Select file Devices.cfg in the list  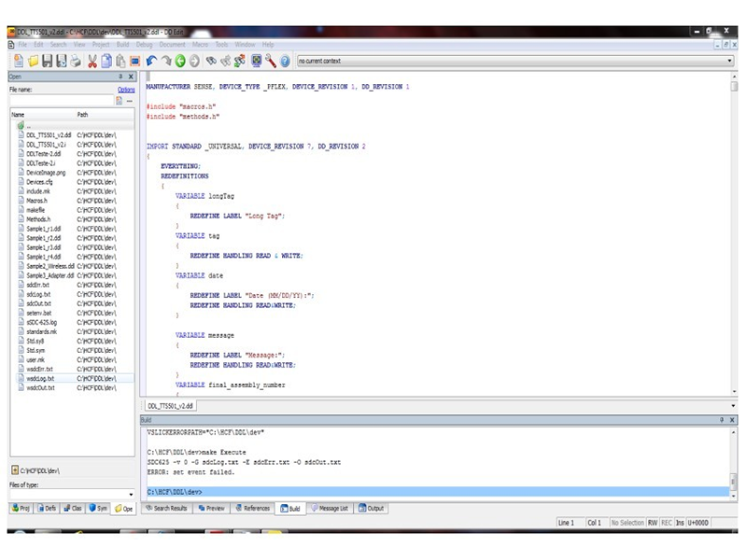coord(39,182)
